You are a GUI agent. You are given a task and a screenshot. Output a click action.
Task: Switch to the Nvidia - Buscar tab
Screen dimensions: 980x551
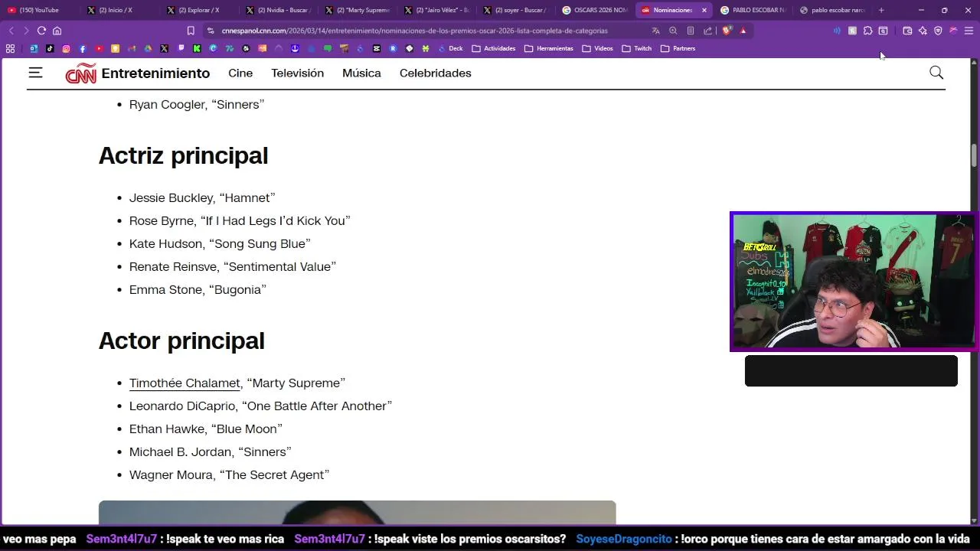277,10
